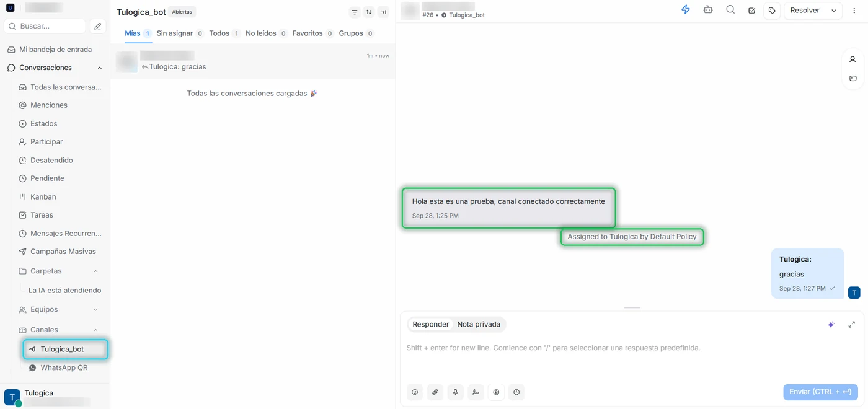
Task: Click the sort arrows icon in list header
Action: (369, 12)
